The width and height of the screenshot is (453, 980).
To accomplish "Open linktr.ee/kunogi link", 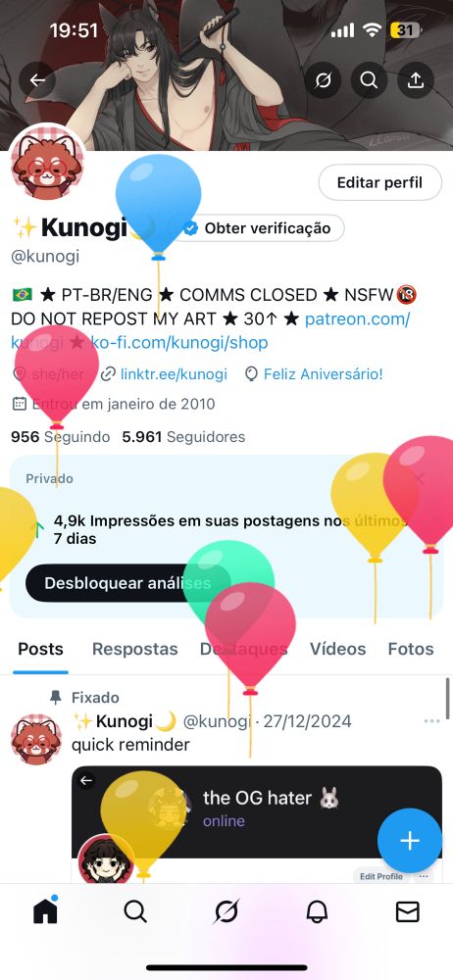I will click(x=174, y=374).
